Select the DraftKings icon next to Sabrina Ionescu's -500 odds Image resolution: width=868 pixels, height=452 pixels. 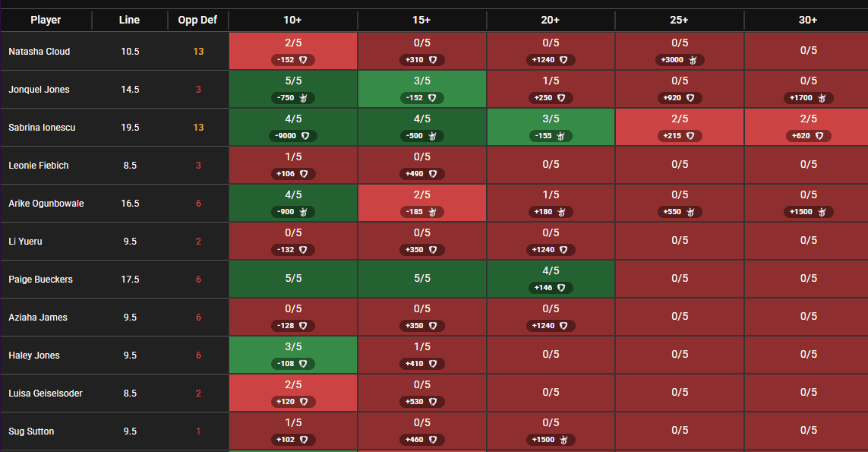click(432, 135)
